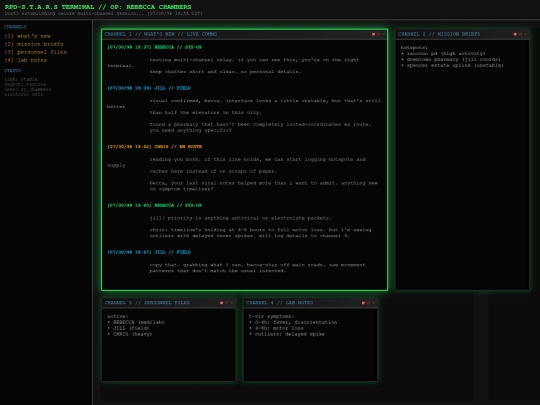Select the Channel 1 What's New title bar
Viewport: 540px width, 405px height.
click(x=245, y=34)
